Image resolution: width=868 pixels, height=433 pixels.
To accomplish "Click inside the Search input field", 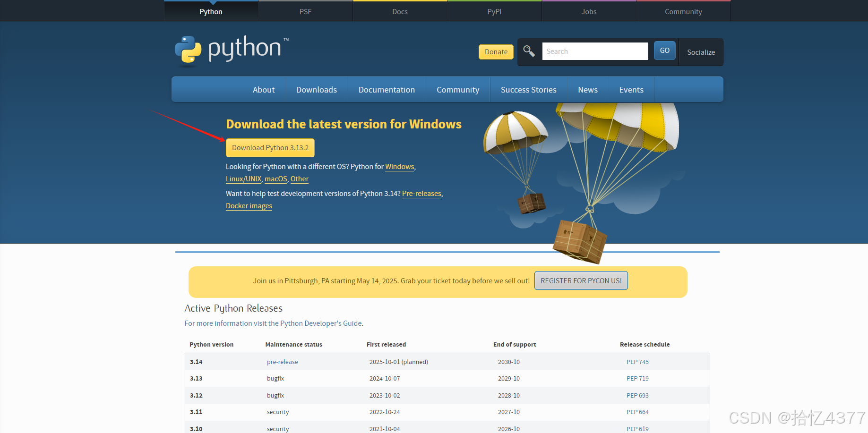I will tap(595, 51).
